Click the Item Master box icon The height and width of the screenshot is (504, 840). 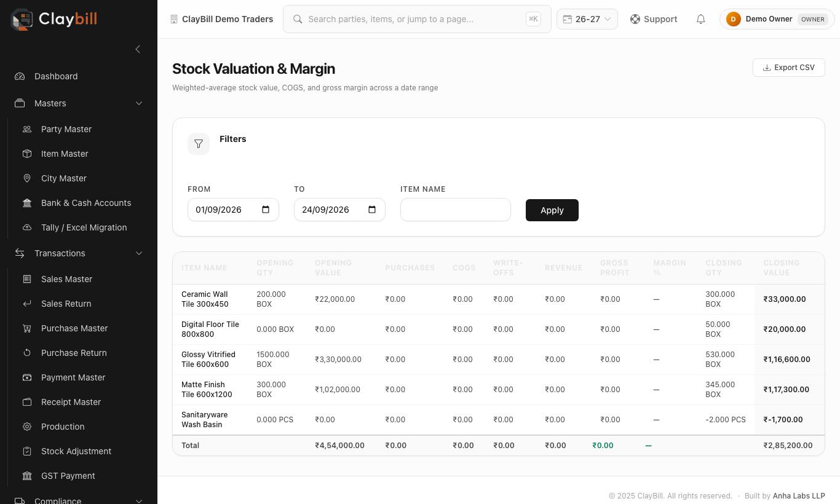(x=27, y=154)
